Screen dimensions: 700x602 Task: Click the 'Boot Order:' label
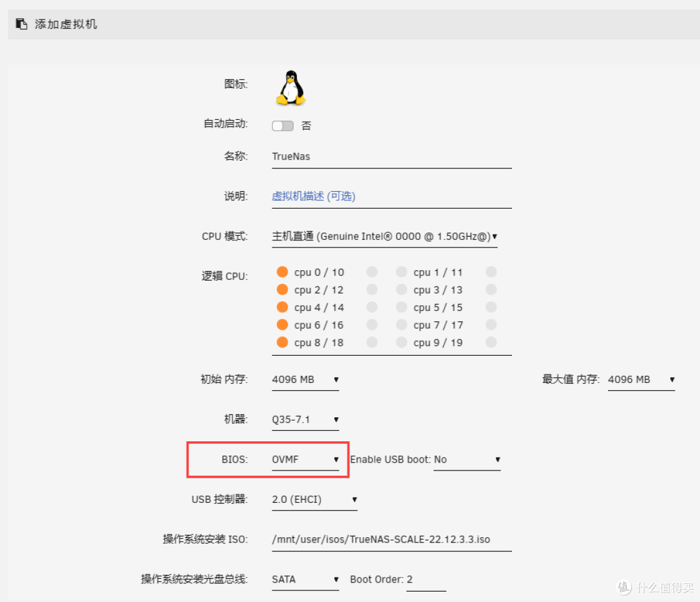[x=377, y=580]
